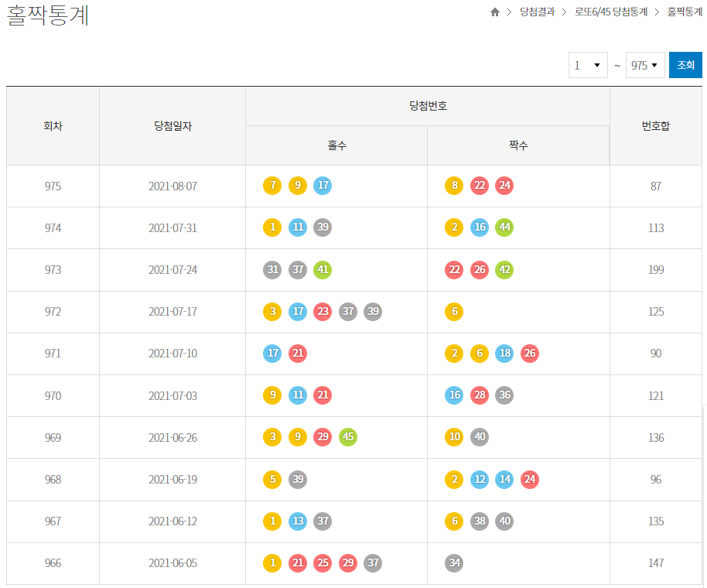Image resolution: width=707 pixels, height=588 pixels.
Task: Click draw date 2021-07-31
Action: [172, 228]
